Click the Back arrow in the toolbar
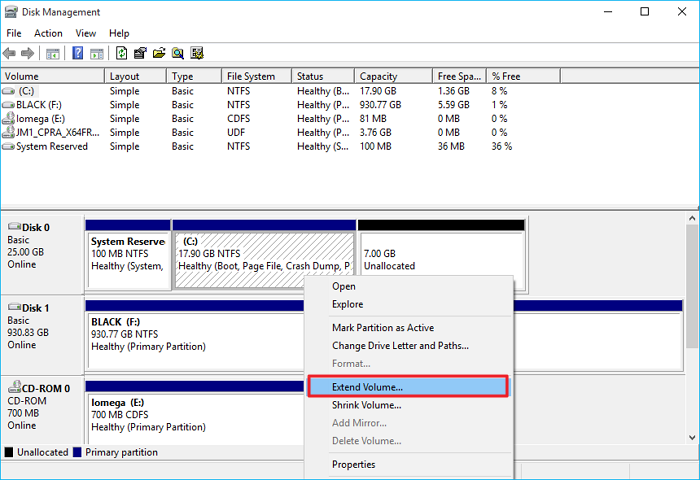Screen dimensions: 700x480 [x=10, y=53]
